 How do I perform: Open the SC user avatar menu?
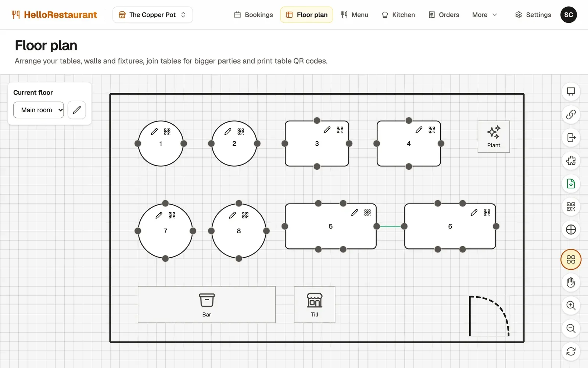click(569, 15)
